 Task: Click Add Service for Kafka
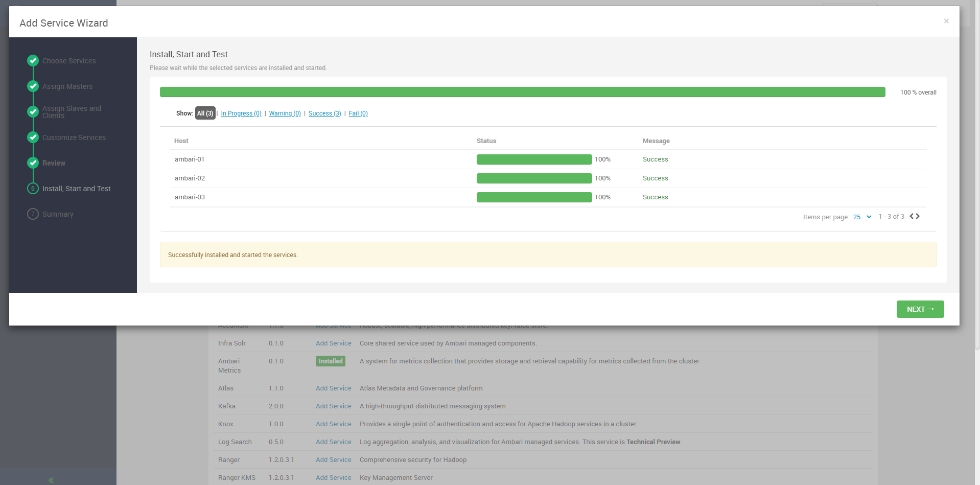click(334, 406)
